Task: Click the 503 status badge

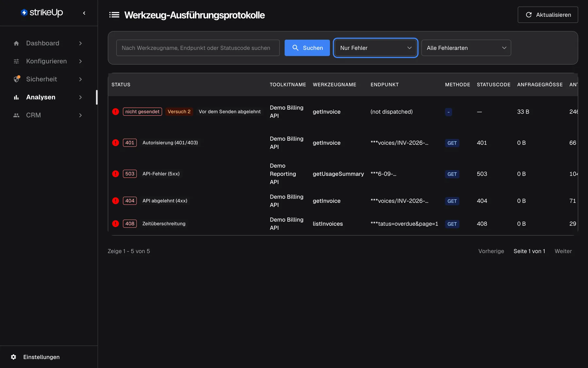Action: [x=130, y=174]
